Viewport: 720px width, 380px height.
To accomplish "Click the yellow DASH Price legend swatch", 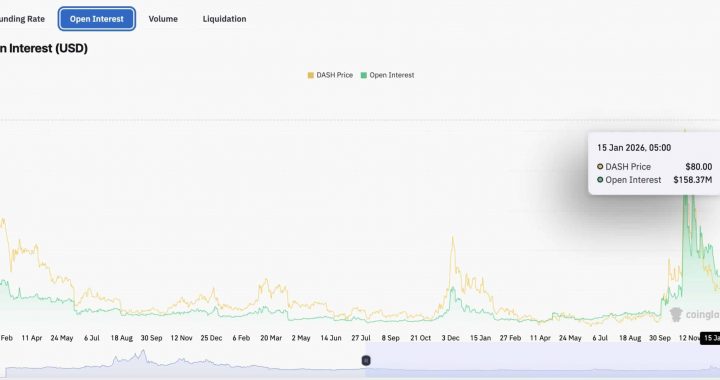I will coord(310,75).
